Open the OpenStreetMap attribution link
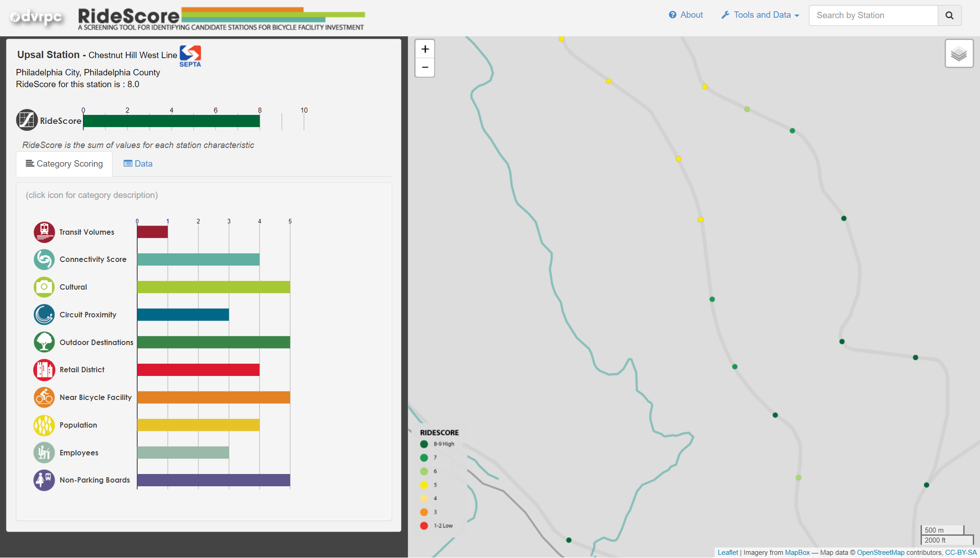 [880, 553]
